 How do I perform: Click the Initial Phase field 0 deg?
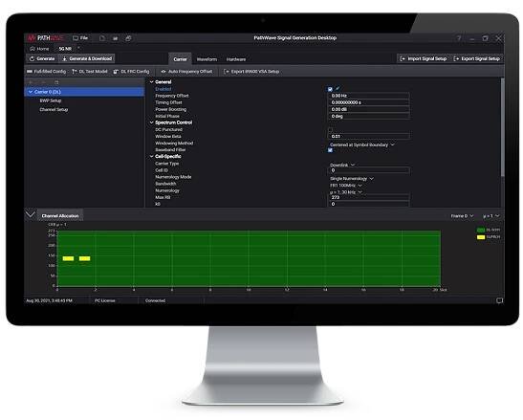pos(369,116)
